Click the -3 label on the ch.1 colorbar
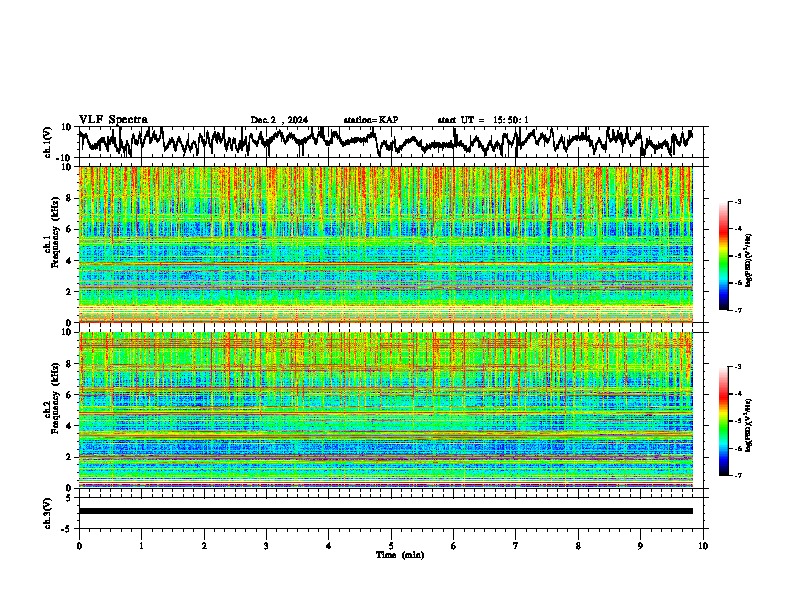The width and height of the screenshot is (792, 612). click(x=737, y=202)
